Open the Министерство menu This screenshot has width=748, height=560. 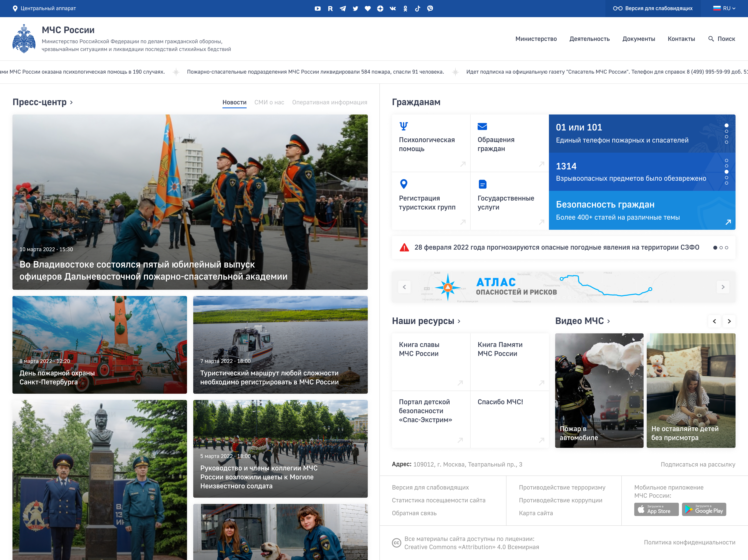click(x=536, y=39)
